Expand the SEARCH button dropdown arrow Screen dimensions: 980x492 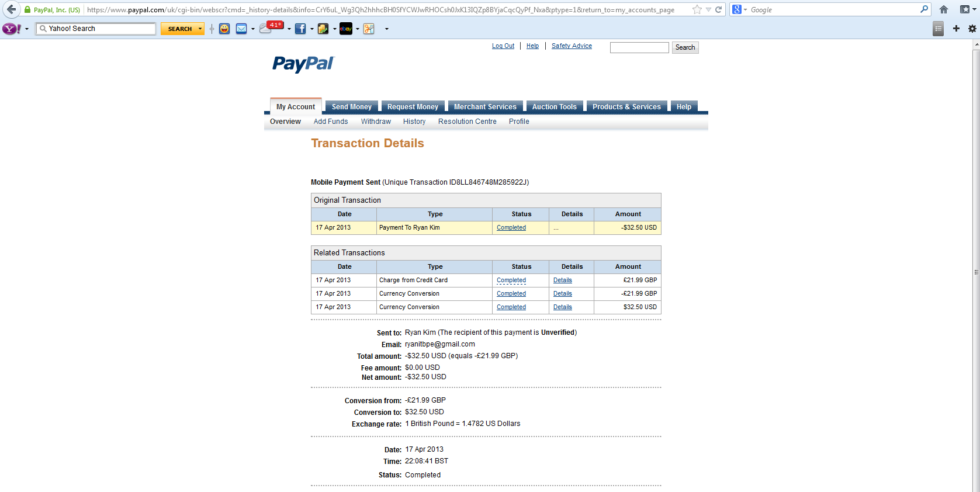pos(200,29)
